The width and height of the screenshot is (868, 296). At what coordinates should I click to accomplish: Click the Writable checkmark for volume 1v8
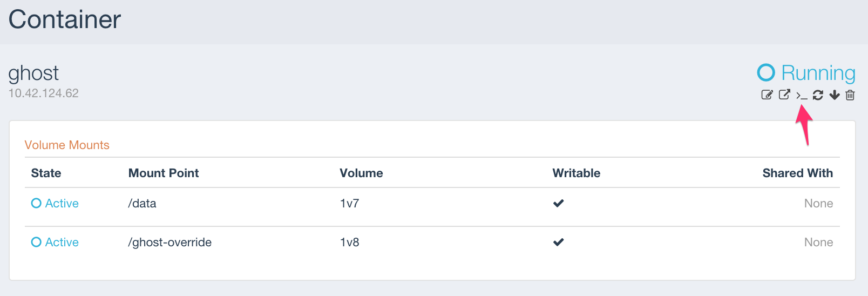(559, 242)
